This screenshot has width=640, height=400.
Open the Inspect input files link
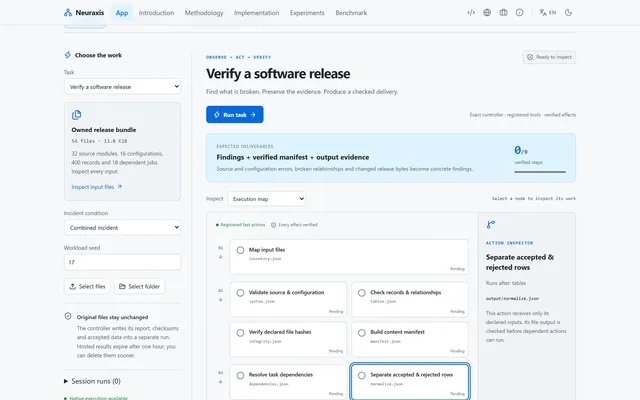pos(97,187)
